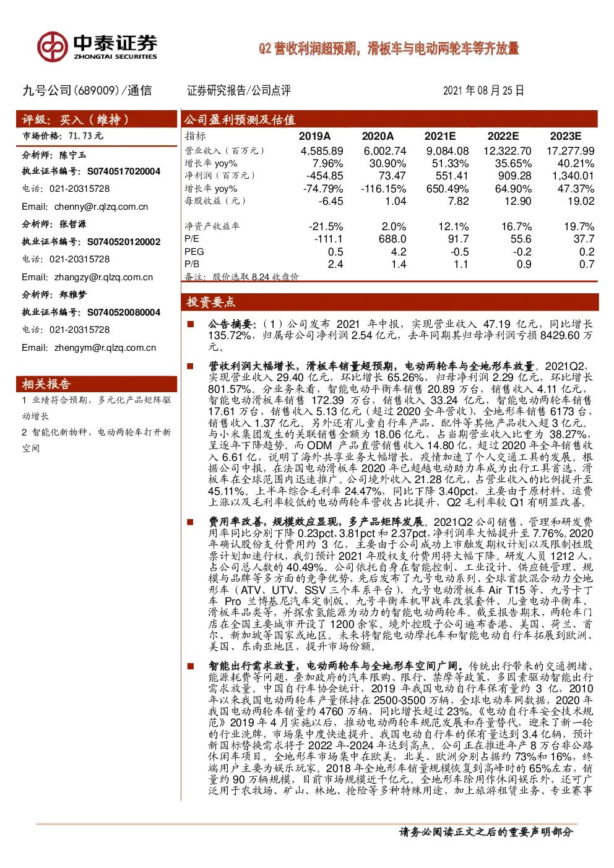Open email link chenny@r.qlzq.com.cn
Screen dimensions: 614x868
(x=101, y=207)
